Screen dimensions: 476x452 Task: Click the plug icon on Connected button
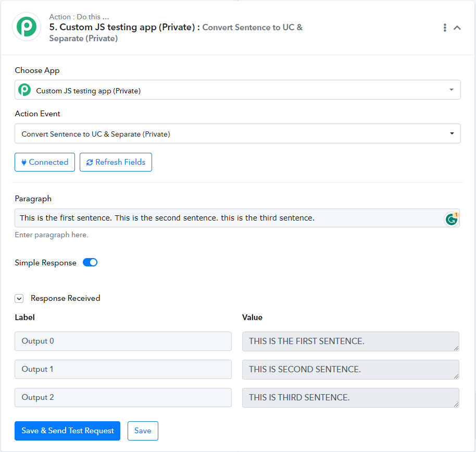(x=24, y=162)
